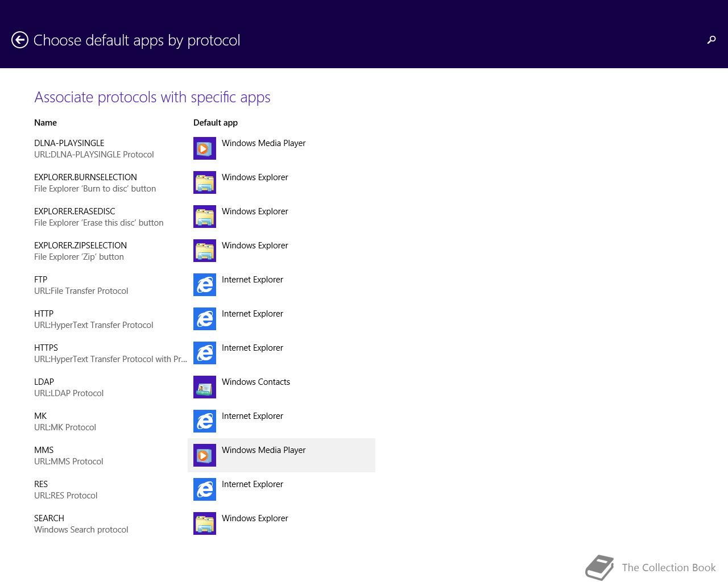728x582 pixels.
Task: Click Windows Explorer icon for EXPLORER.ZIPSELECTION
Action: coord(205,251)
